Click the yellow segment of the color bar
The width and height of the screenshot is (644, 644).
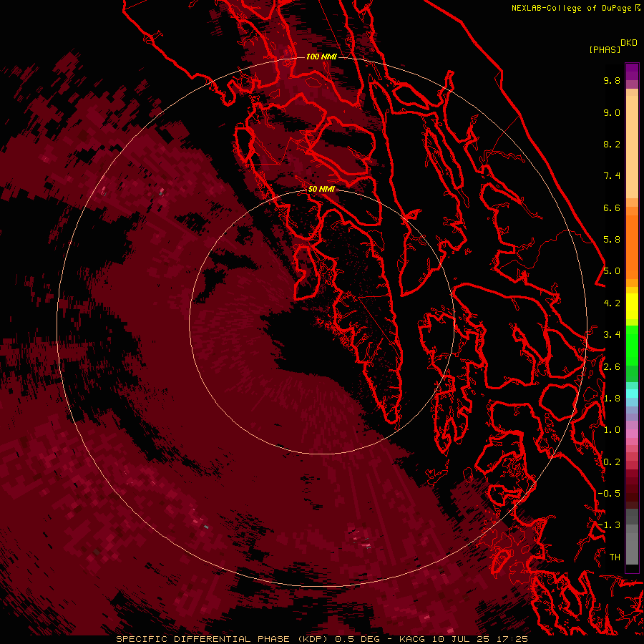pos(632,306)
